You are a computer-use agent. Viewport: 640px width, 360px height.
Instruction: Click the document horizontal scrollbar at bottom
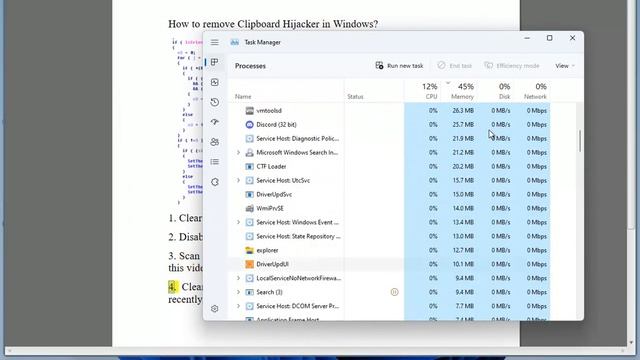point(316,351)
